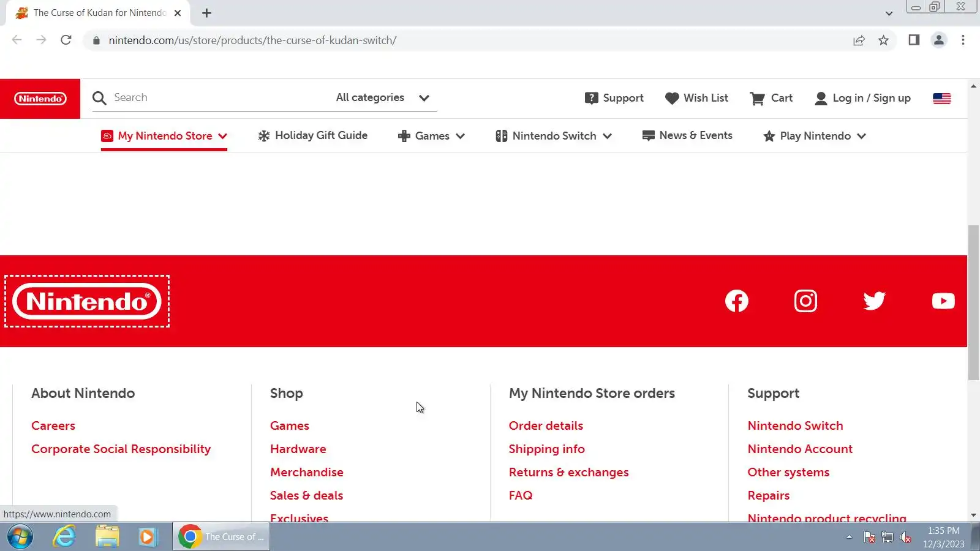Screen dimensions: 980x551
Task: Select the US flag region icon
Action: [x=941, y=98]
